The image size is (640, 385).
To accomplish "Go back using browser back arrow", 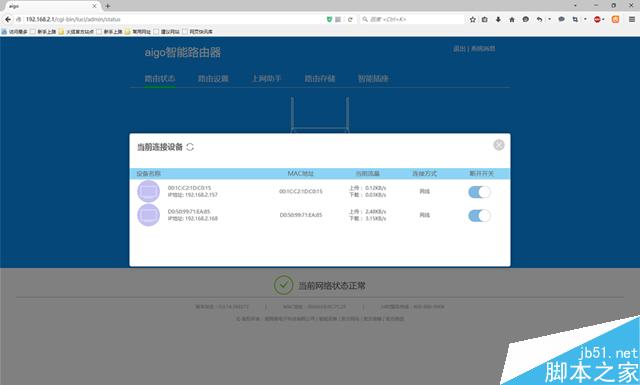I will 8,19.
